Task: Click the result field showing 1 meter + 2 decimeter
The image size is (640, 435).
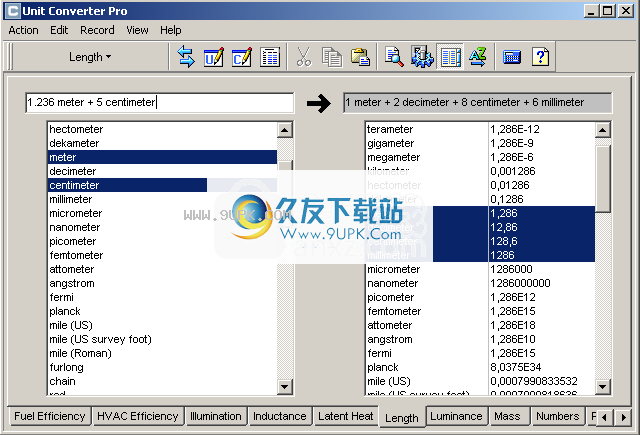Action: [478, 102]
